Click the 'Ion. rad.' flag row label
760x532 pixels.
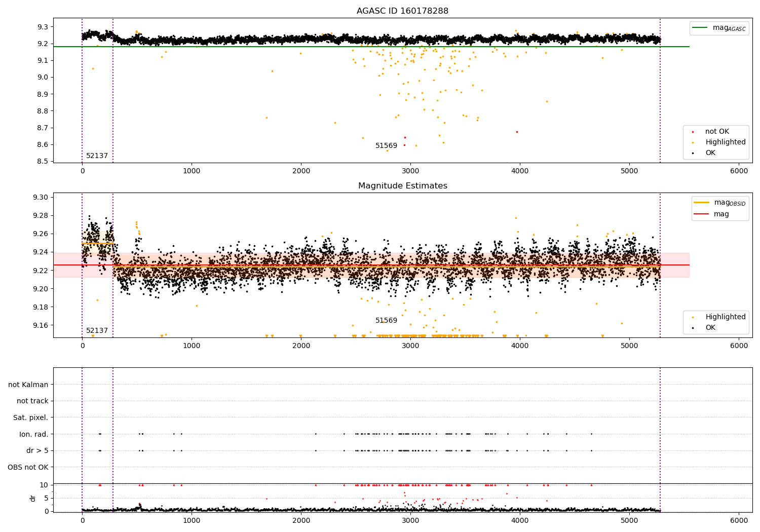(34, 434)
